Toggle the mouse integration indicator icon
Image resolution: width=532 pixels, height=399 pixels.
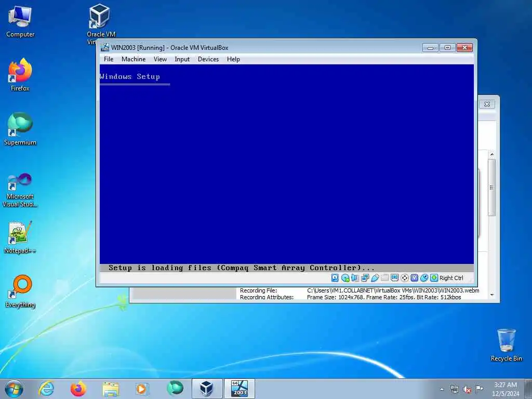coord(424,278)
